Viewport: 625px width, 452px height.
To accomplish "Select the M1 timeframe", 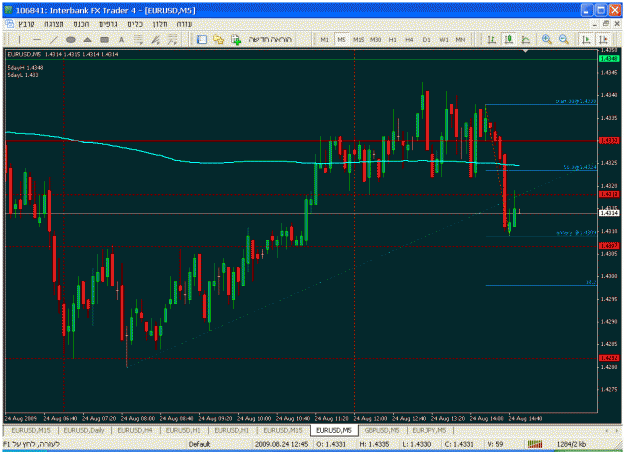I will tap(324, 39).
